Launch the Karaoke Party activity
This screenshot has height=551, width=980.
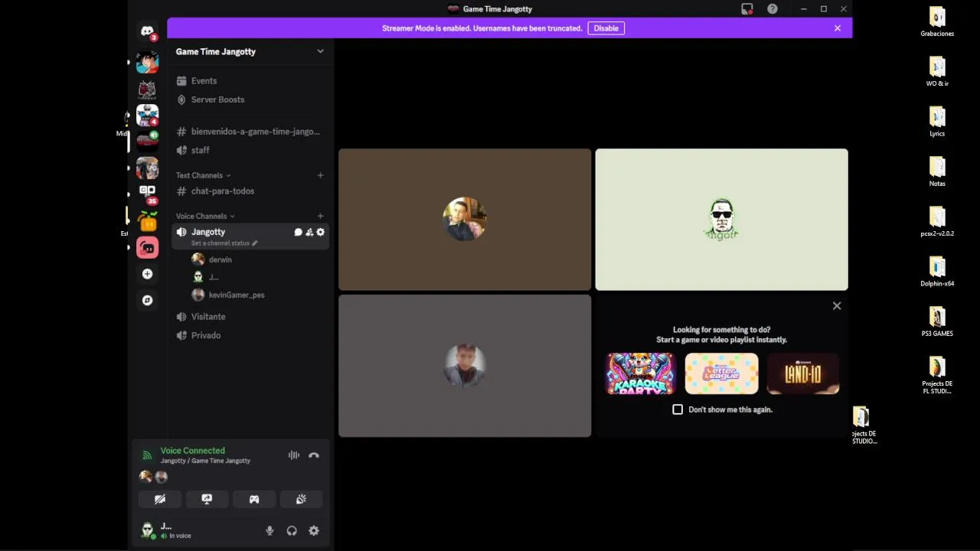[x=641, y=373]
